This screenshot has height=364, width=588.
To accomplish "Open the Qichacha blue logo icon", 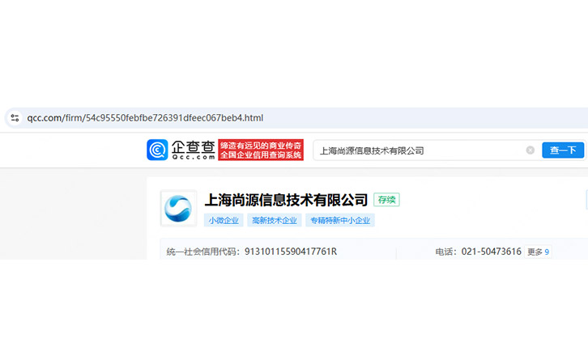I will (x=157, y=150).
